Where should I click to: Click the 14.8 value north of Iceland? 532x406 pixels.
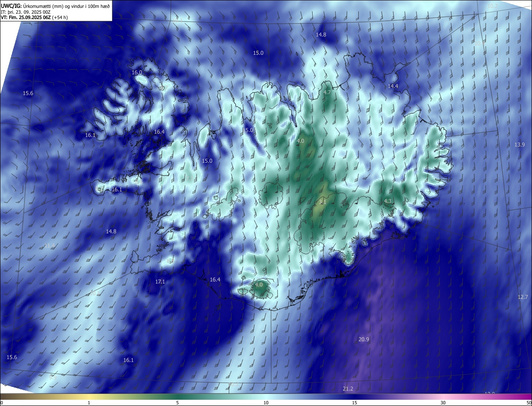pos(321,35)
